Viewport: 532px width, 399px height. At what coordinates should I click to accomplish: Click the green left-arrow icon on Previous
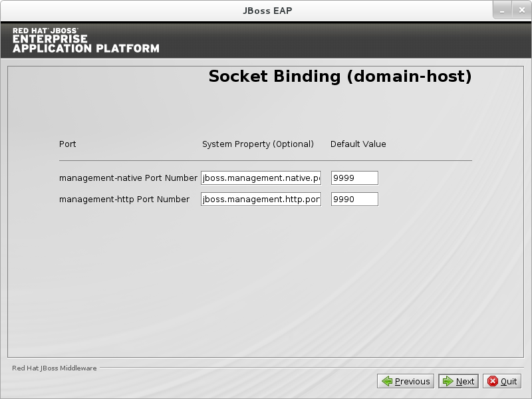point(386,381)
